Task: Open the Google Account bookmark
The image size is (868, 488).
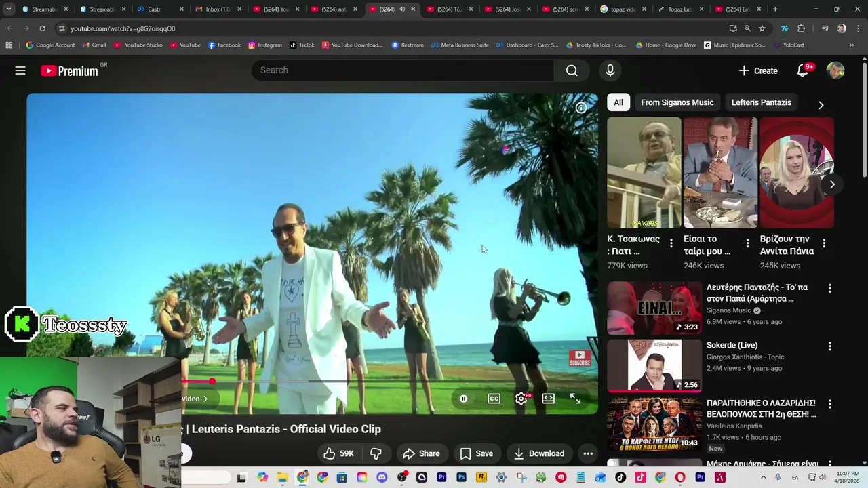Action: coord(50,45)
